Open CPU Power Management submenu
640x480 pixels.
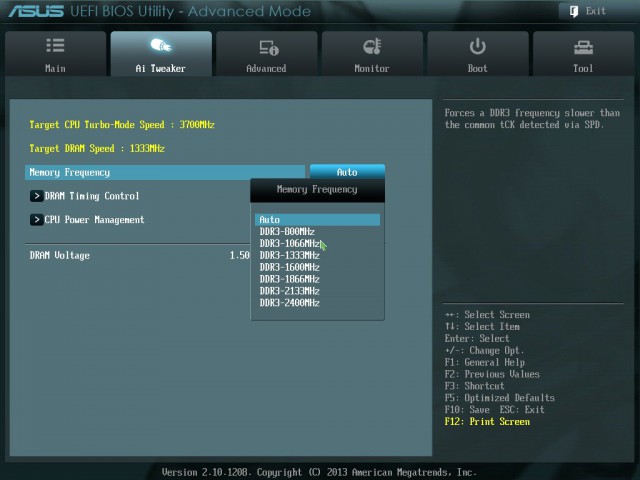(x=94, y=220)
